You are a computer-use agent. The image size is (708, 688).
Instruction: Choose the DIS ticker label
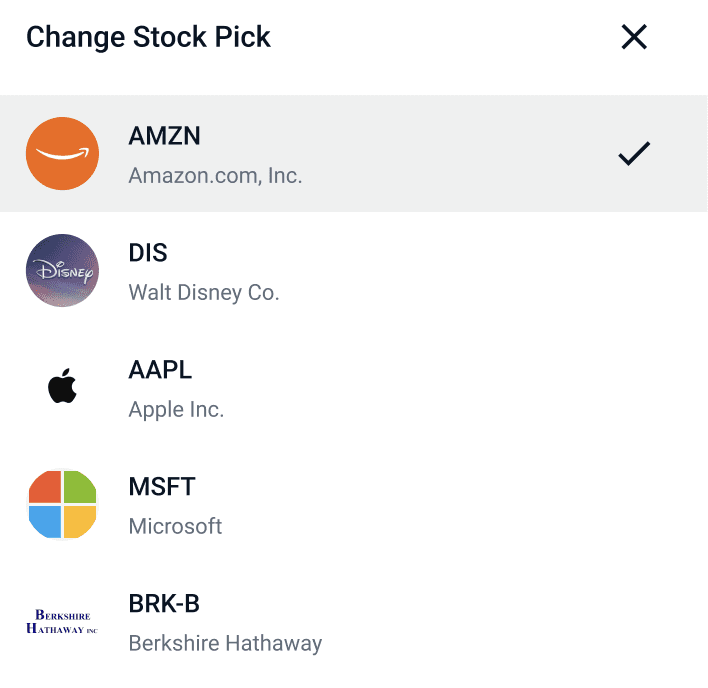148,253
